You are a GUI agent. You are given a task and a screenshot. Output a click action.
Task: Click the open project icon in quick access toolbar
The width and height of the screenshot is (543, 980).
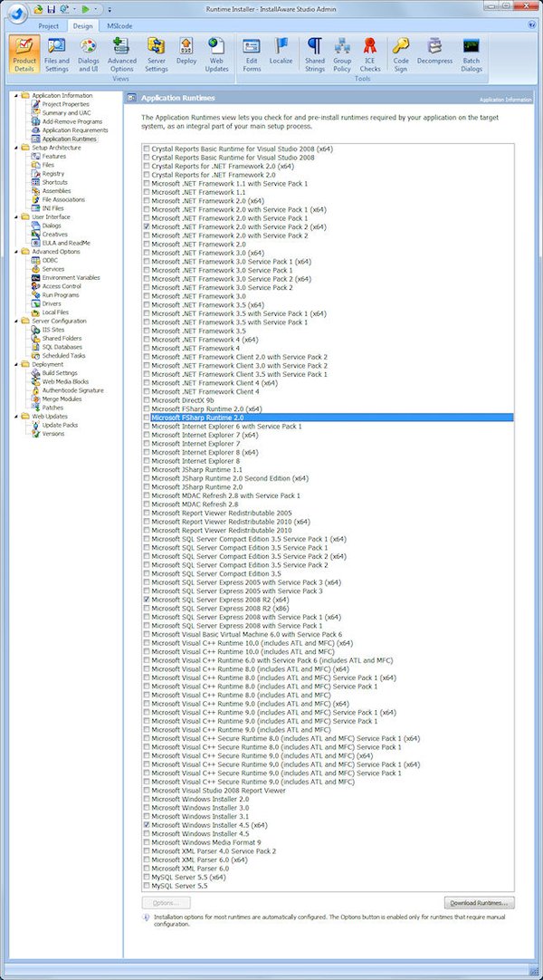pyautogui.click(x=39, y=9)
